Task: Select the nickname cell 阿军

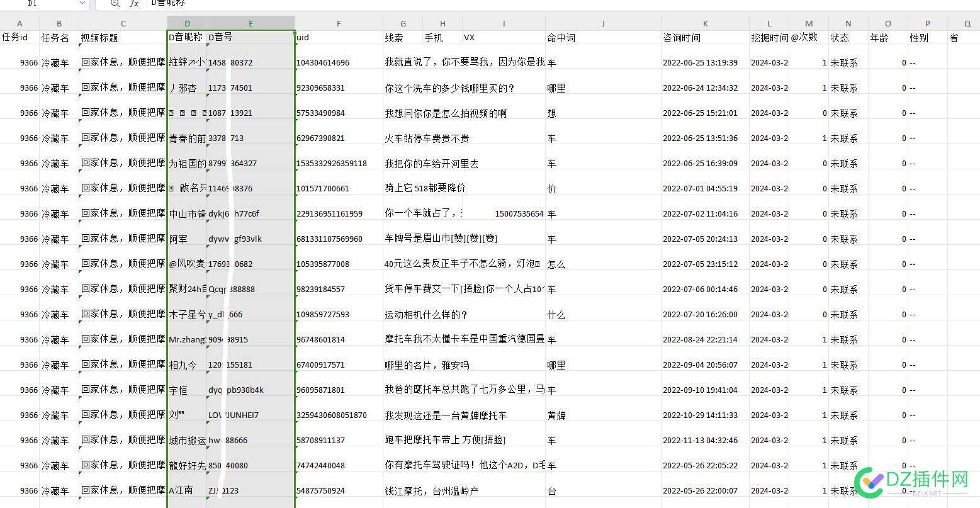Action: coord(187,232)
